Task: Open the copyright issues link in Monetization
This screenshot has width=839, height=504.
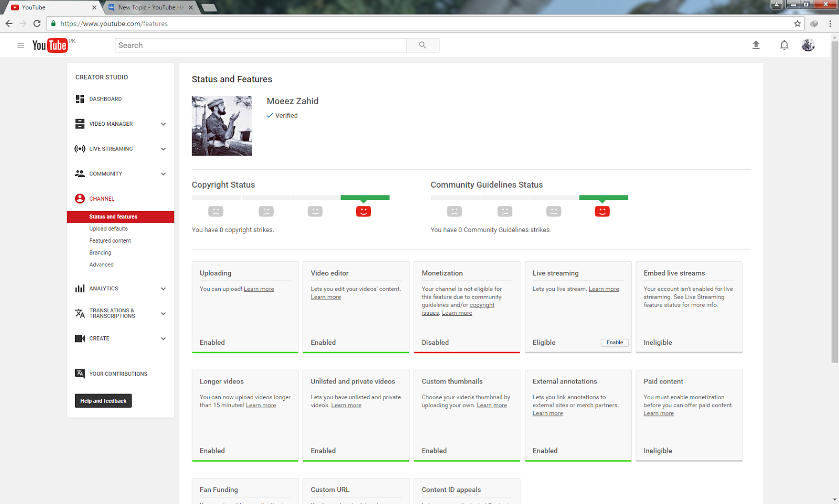Action: [x=458, y=309]
